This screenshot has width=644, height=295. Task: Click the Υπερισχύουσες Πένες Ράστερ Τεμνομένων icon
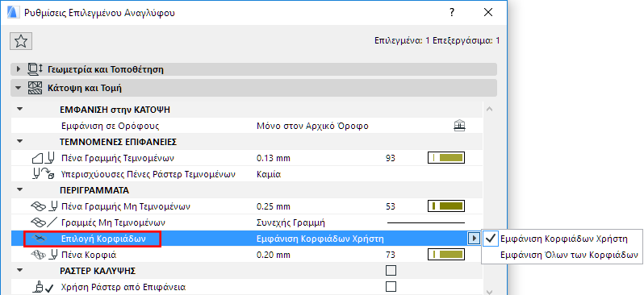[x=43, y=174]
